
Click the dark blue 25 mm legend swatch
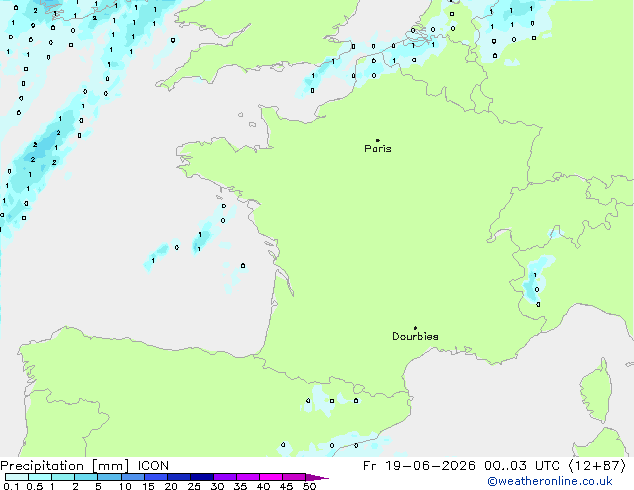click(x=202, y=477)
